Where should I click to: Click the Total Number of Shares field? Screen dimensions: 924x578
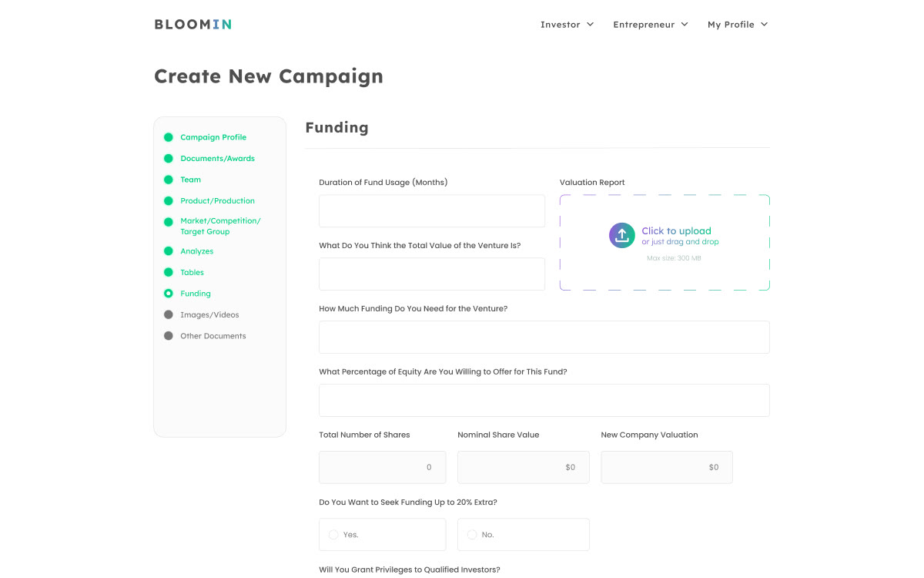point(383,467)
